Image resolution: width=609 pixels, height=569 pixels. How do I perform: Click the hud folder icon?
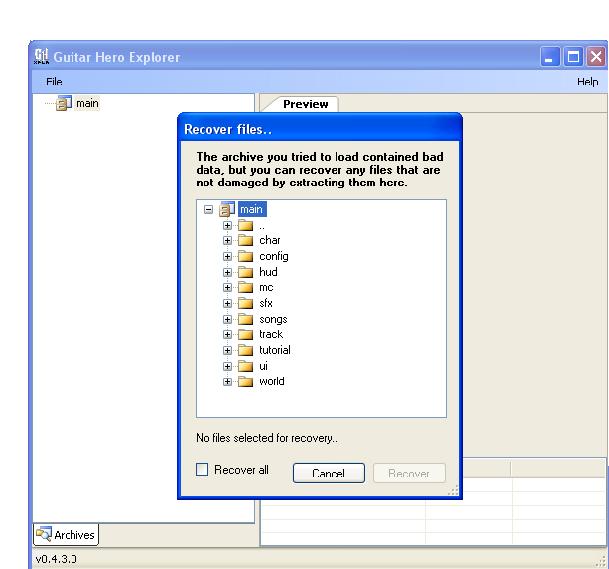(245, 272)
